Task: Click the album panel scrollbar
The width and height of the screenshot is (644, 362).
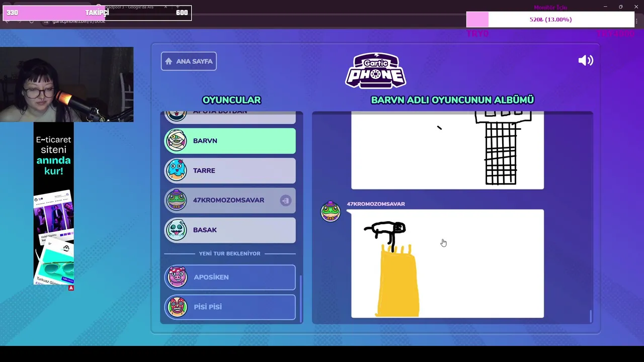Action: tap(591, 316)
